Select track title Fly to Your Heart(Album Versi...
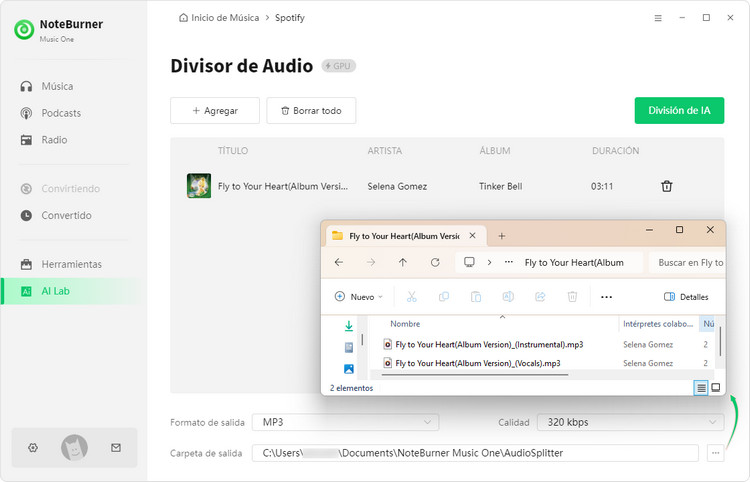This screenshot has width=750, height=482. click(283, 186)
